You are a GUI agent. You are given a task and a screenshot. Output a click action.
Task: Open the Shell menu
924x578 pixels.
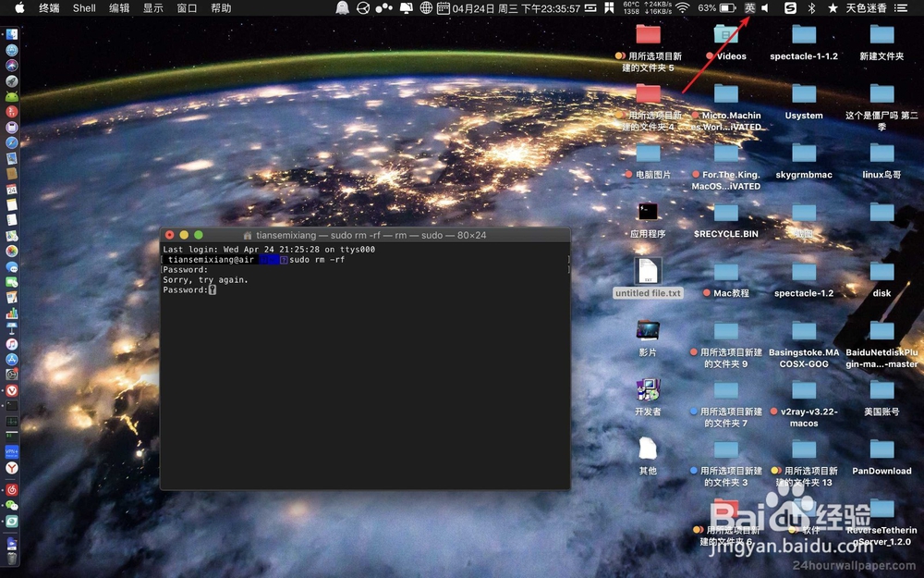click(x=84, y=7)
